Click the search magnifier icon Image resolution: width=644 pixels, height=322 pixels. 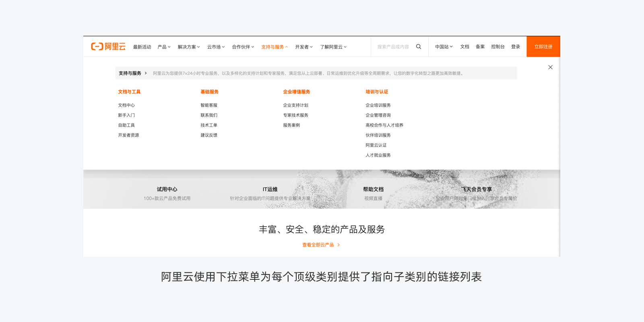(x=419, y=47)
